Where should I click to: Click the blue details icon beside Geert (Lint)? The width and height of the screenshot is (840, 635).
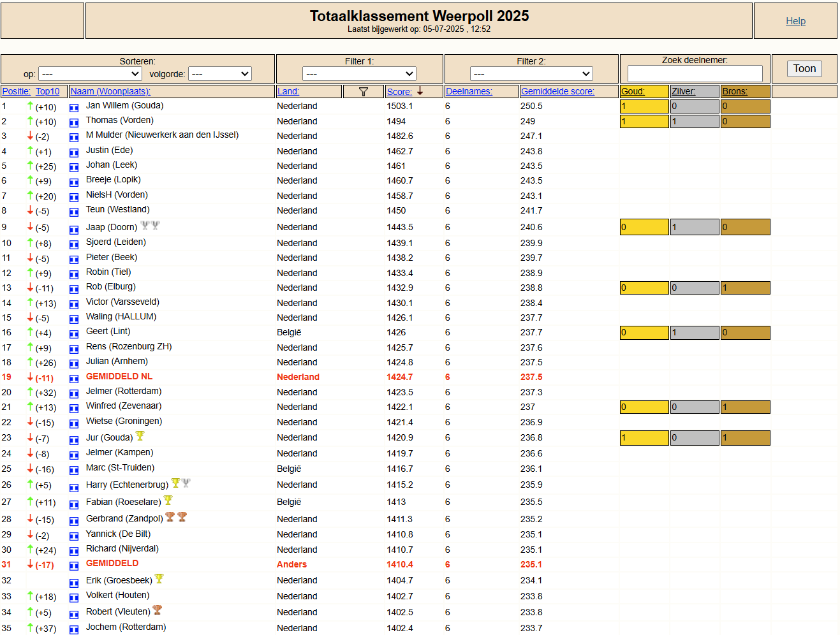[x=74, y=333]
